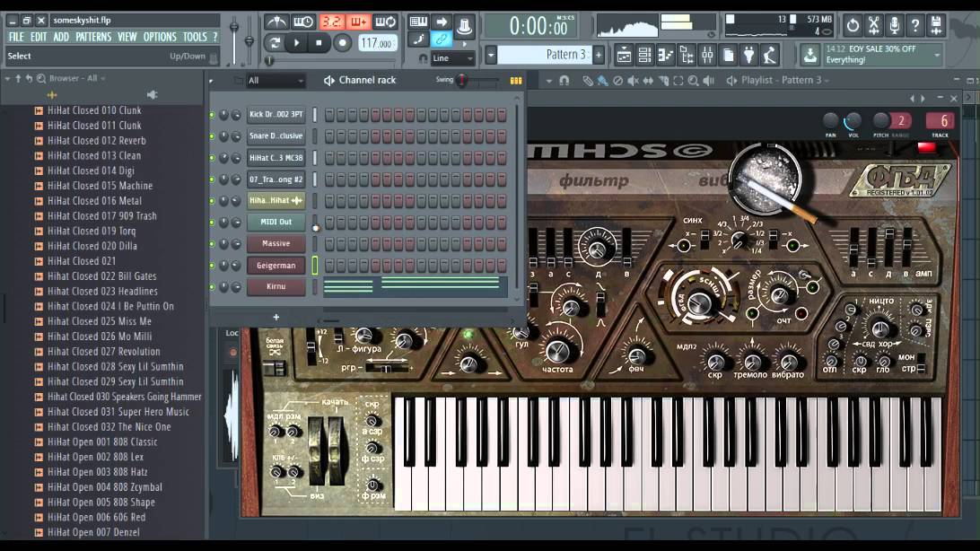Open the FILE menu
980x551 pixels.
click(x=16, y=37)
